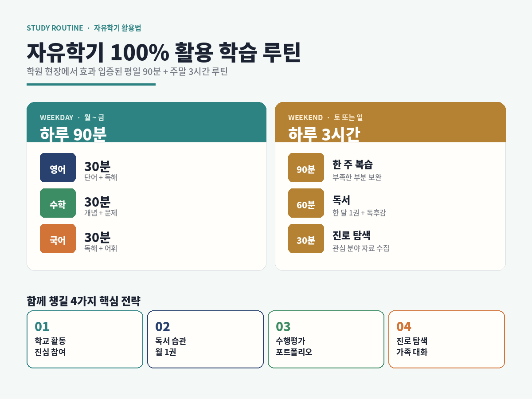Image resolution: width=532 pixels, height=399 pixels.
Task: Click the WEEKDAY 하루 90분 header
Action: tap(146, 122)
